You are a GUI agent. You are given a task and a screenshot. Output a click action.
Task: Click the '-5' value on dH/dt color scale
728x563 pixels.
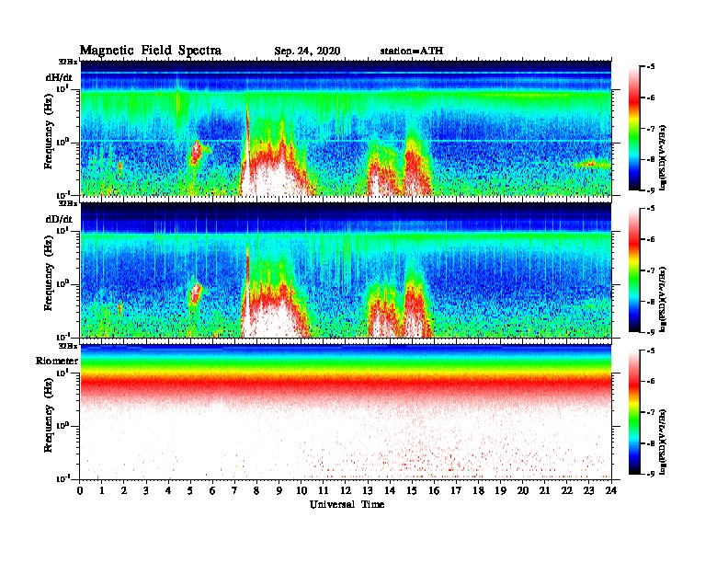651,67
